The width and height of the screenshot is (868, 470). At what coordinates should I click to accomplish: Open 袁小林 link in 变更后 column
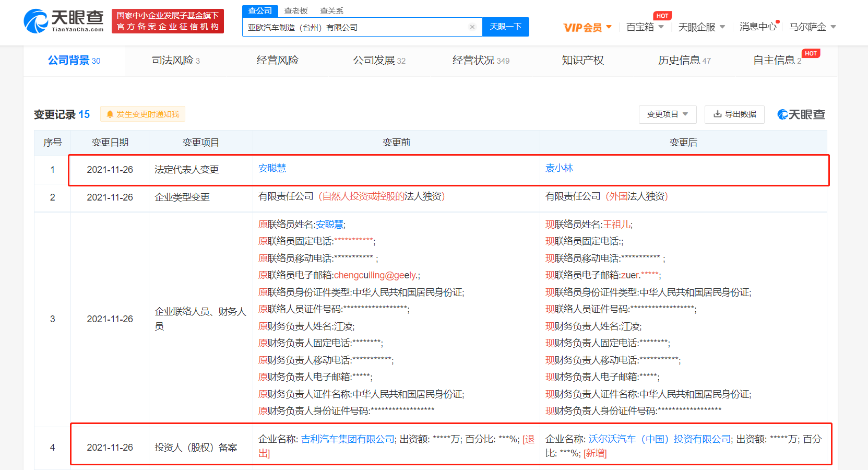[x=559, y=168]
